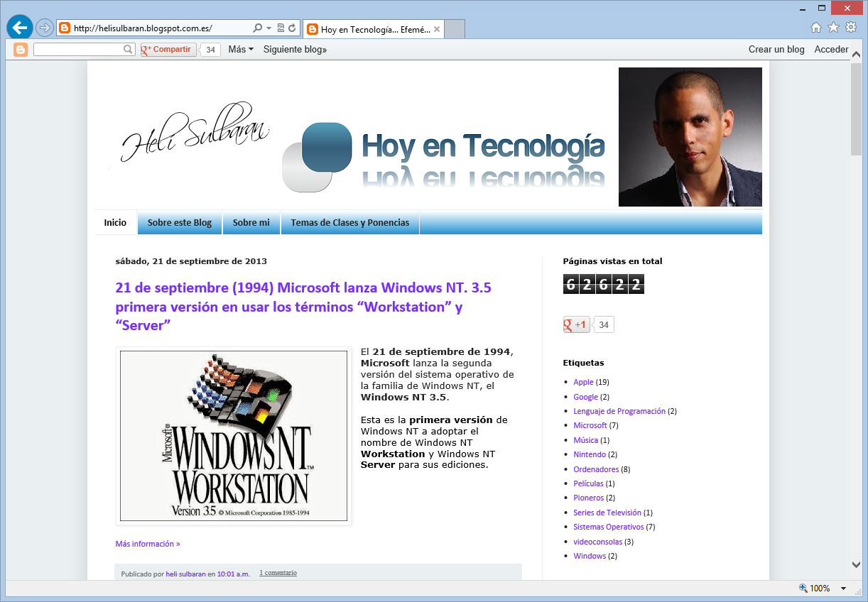Viewport: 868px width, 602px height.
Task: Click the g+1 button in the sidebar
Action: click(576, 324)
